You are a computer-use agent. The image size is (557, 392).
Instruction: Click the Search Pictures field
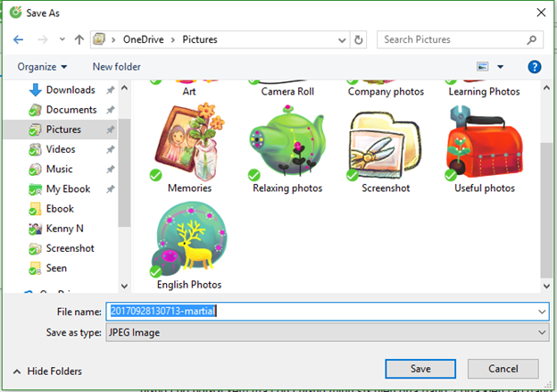tap(460, 39)
